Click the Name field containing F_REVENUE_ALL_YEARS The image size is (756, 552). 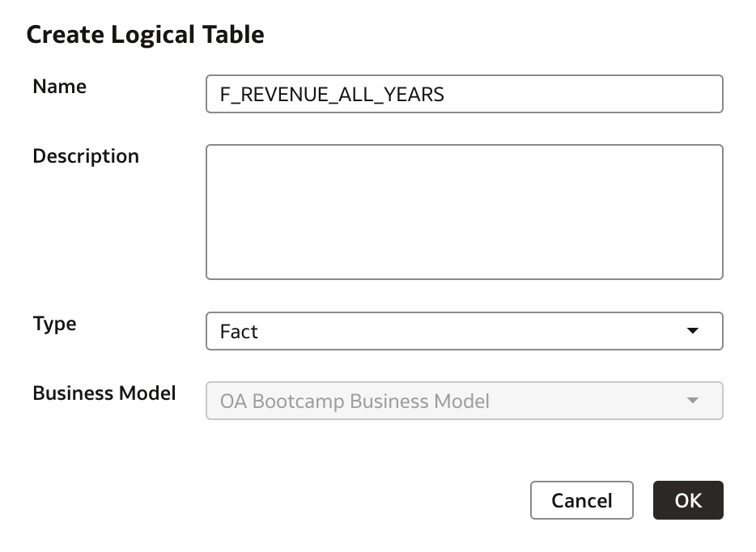click(x=465, y=94)
